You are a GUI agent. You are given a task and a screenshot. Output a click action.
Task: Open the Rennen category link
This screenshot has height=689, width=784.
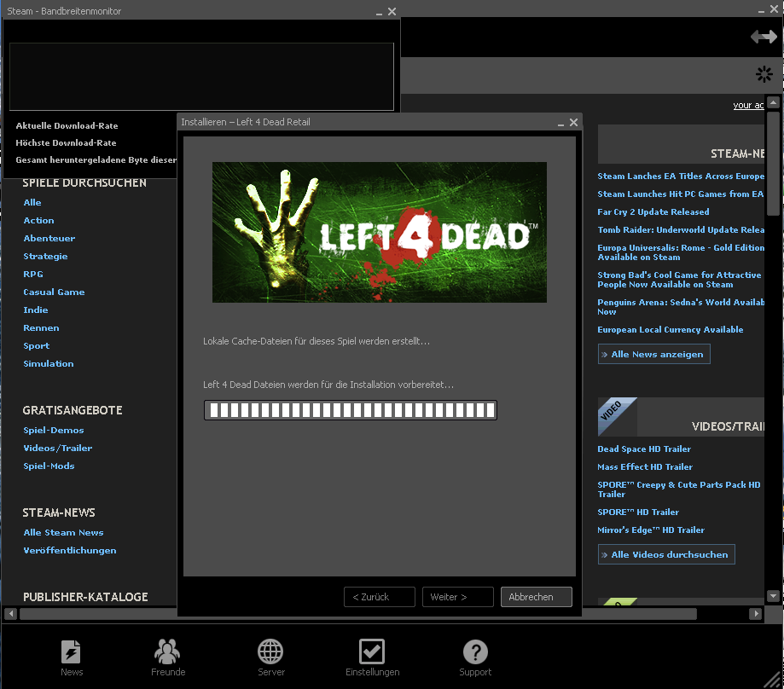41,327
